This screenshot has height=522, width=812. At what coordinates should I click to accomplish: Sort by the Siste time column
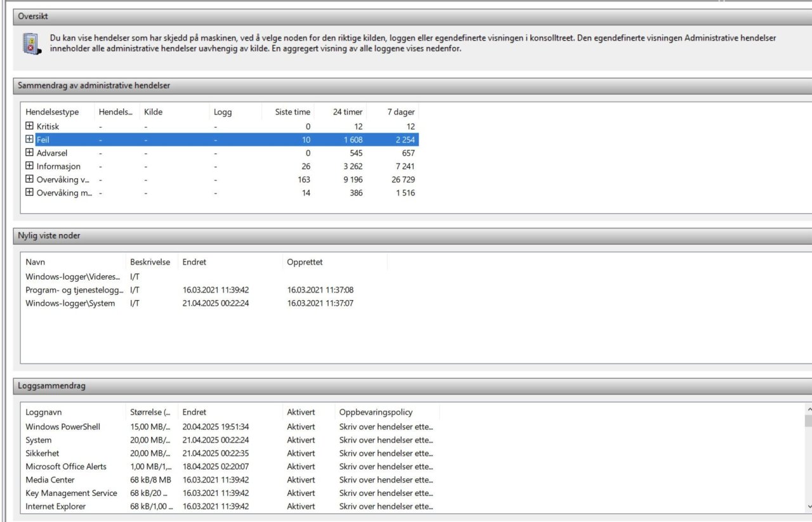pos(292,112)
